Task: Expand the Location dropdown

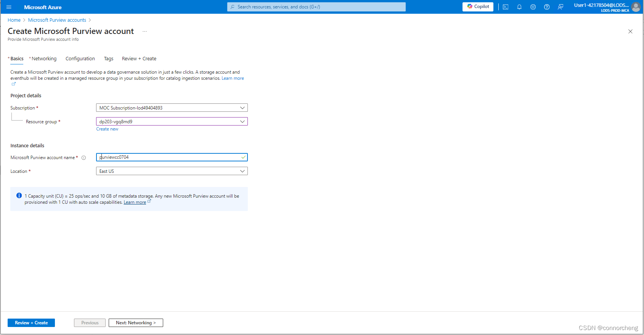Action: pos(172,171)
